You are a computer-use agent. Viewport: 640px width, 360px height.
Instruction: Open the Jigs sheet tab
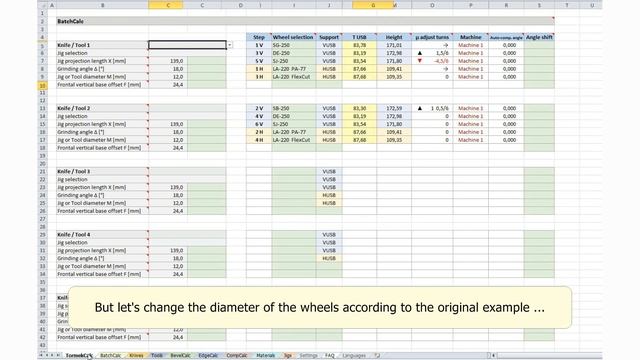click(288, 356)
